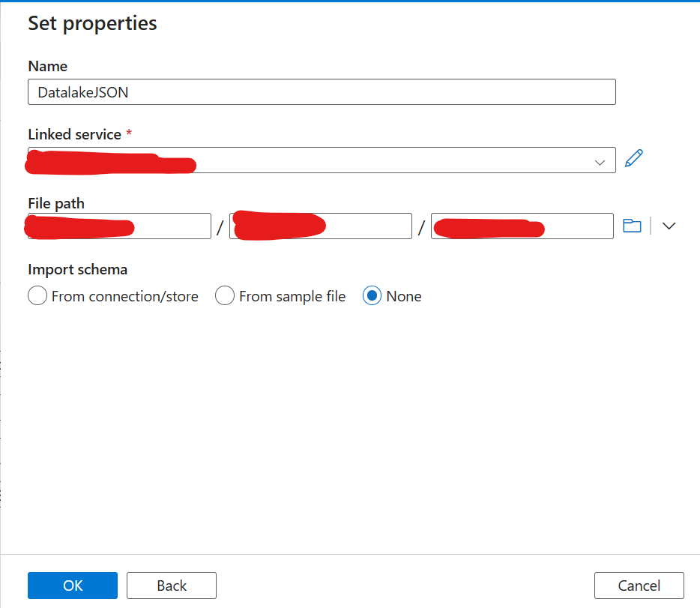700x608 pixels.
Task: Click the red required asterisk on Linked service
Action: [129, 133]
